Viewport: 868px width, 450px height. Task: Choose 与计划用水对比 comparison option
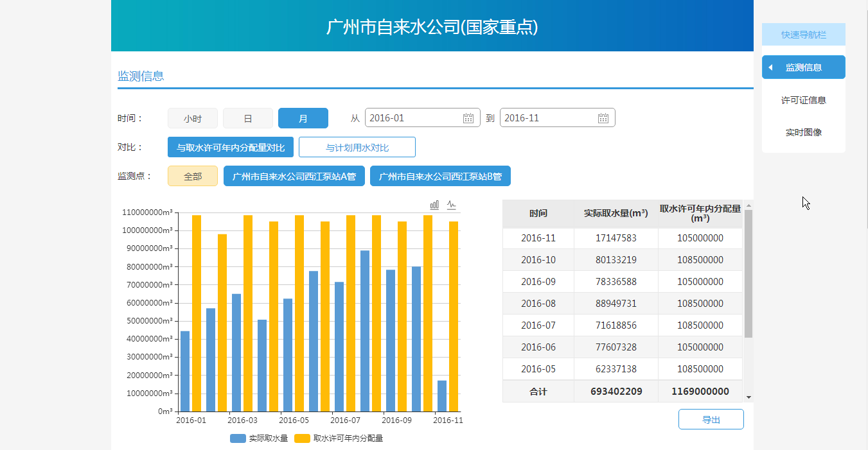(357, 147)
